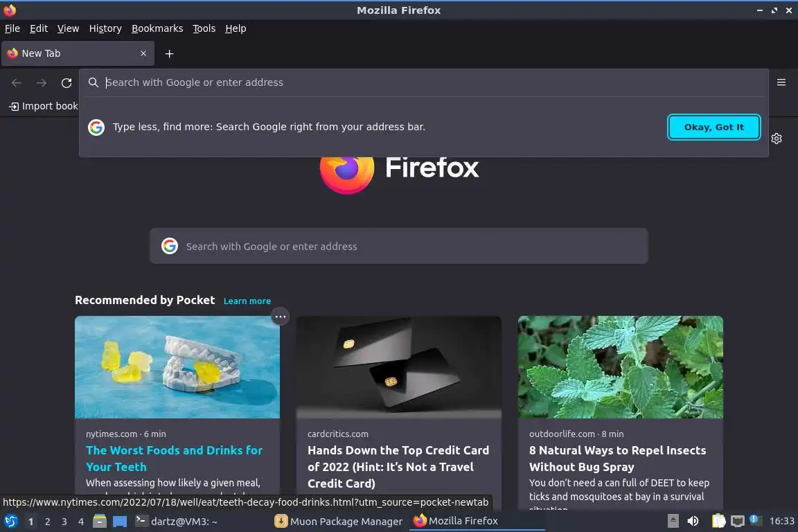Open the Bookmarks menu

pos(157,28)
